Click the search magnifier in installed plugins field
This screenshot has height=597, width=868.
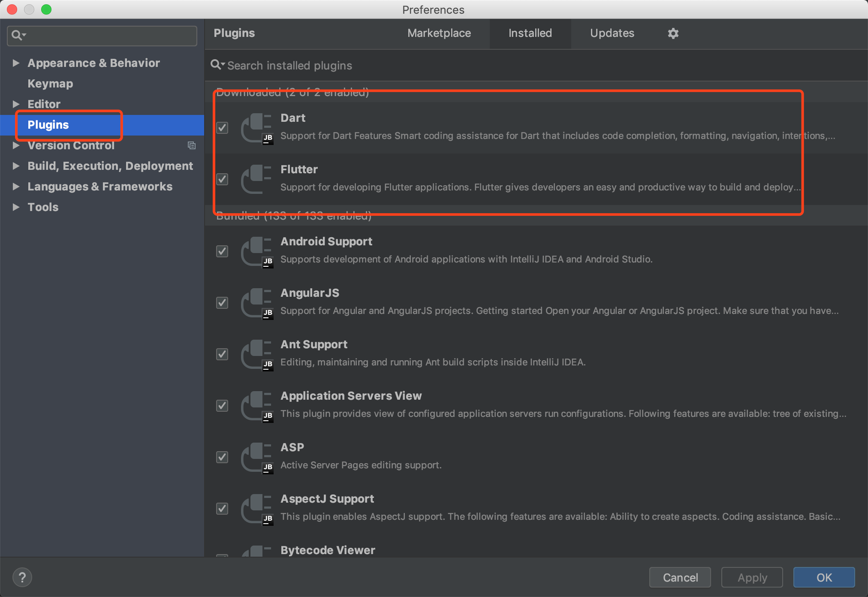pos(217,65)
